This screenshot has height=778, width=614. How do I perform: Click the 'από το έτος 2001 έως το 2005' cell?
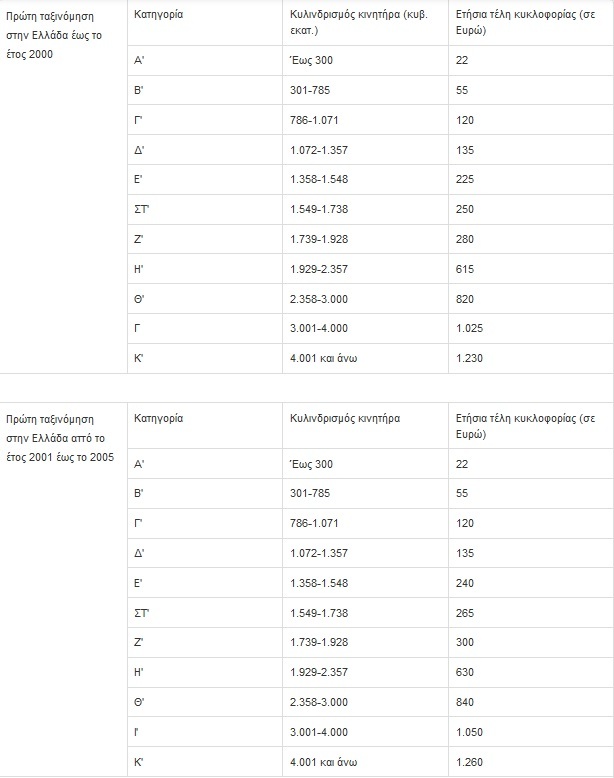click(60, 437)
